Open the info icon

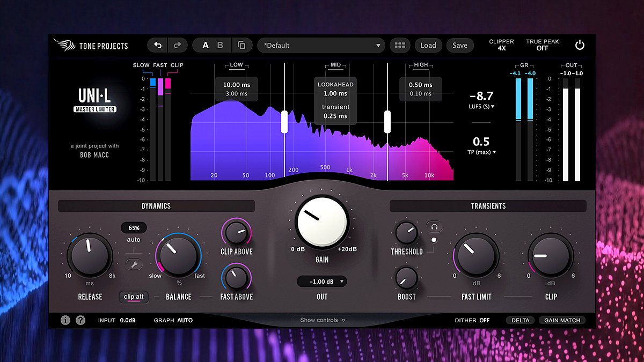click(x=65, y=320)
